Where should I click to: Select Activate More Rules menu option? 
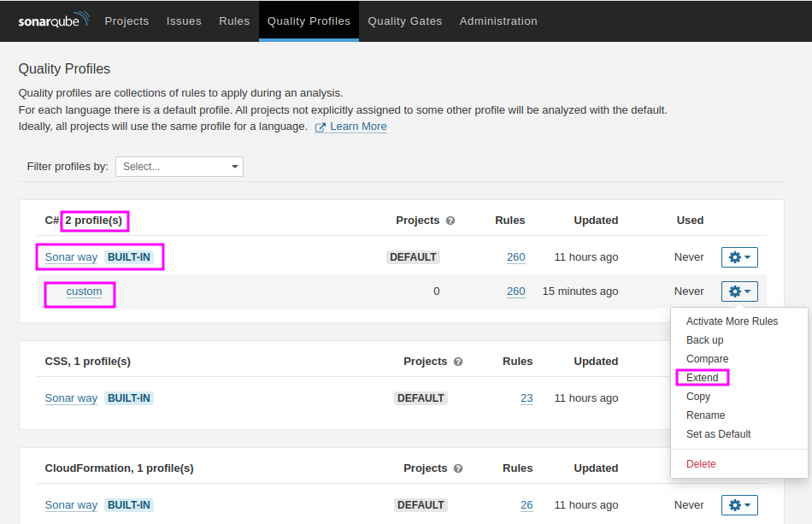pyautogui.click(x=732, y=321)
